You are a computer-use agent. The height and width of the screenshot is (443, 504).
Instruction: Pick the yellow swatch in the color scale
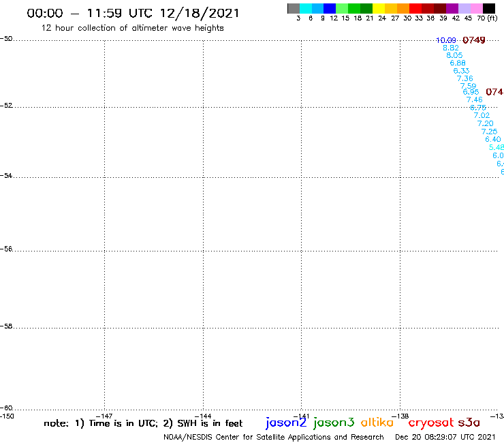coord(379,8)
